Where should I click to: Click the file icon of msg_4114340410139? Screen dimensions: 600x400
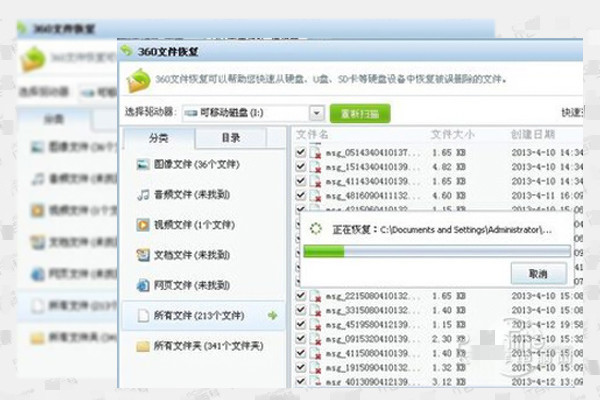(x=315, y=181)
